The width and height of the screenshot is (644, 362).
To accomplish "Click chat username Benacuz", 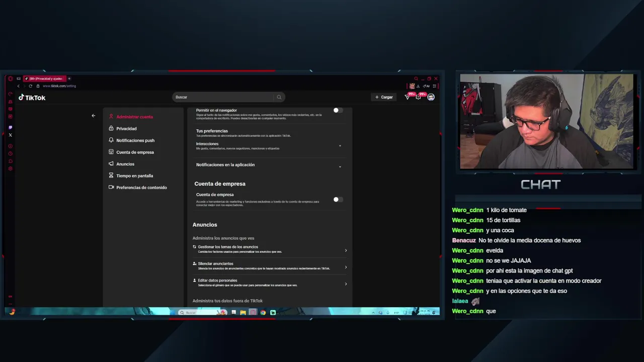I will 464,240.
